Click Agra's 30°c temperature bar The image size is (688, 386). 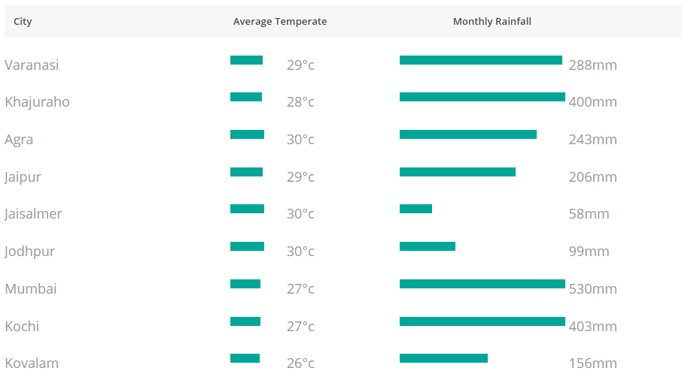click(247, 134)
